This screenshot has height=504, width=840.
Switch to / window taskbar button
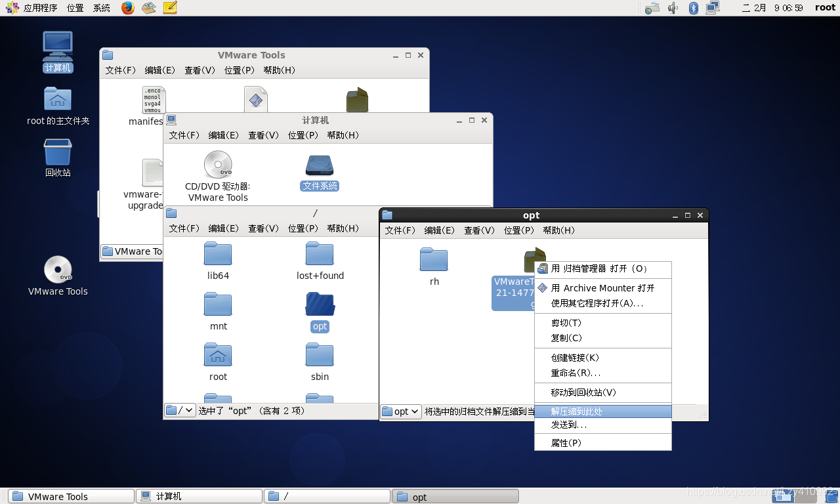tap(327, 496)
